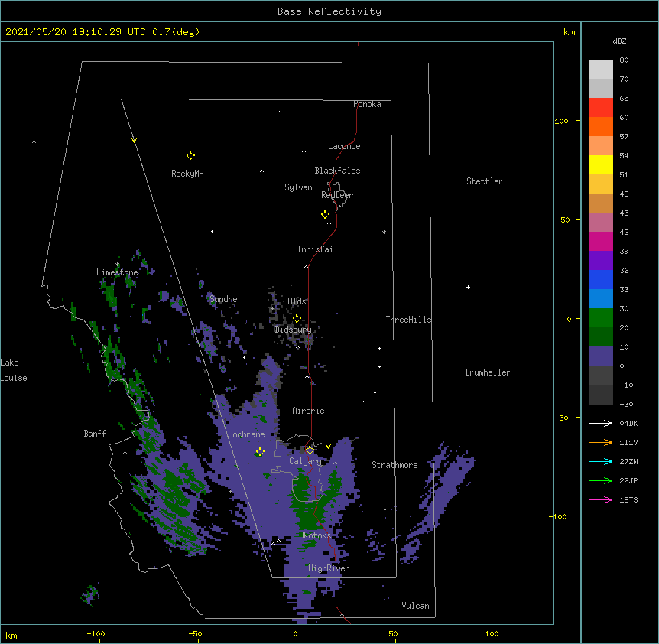Click the Airdrie city label
Screen dimensions: 659x644
tap(309, 411)
